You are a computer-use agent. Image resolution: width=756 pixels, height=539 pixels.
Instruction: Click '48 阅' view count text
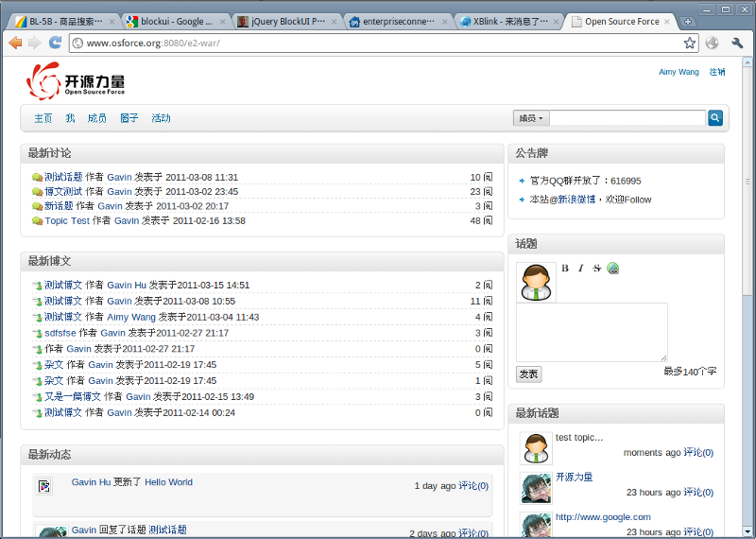(x=481, y=221)
